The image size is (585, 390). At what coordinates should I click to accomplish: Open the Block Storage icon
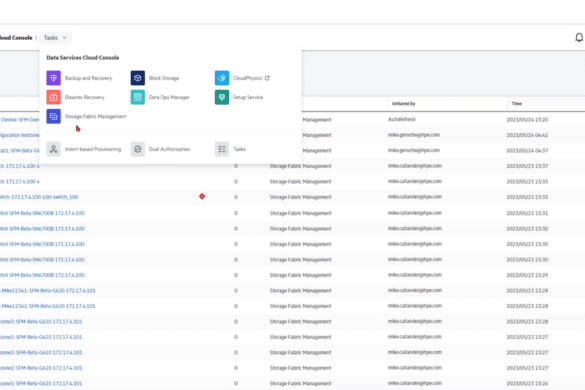point(138,78)
